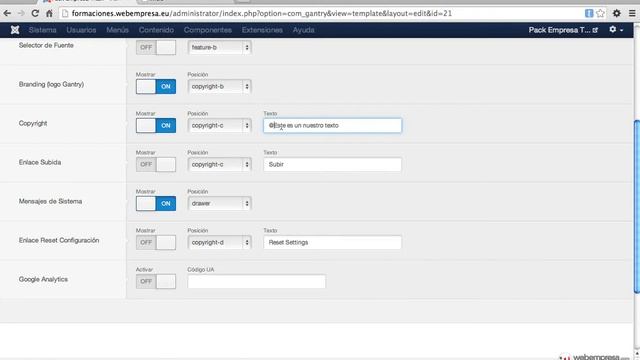Image resolution: width=640 pixels, height=360 pixels.
Task: Open Branding position dropdown copyright-b
Action: click(220, 87)
